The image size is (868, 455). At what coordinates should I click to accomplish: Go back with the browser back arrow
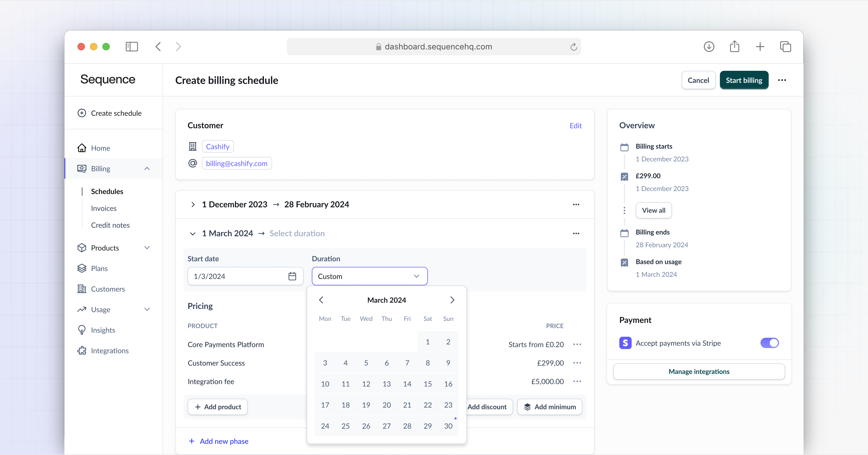[158, 46]
